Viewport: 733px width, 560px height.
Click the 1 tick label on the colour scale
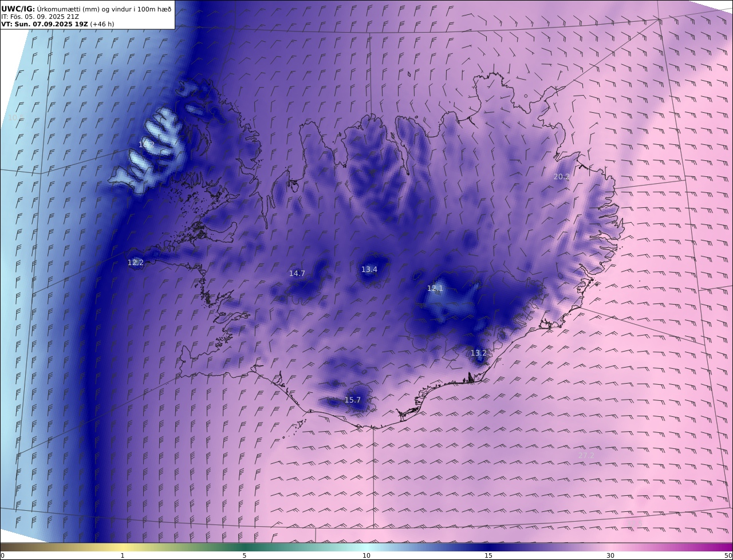point(122,556)
